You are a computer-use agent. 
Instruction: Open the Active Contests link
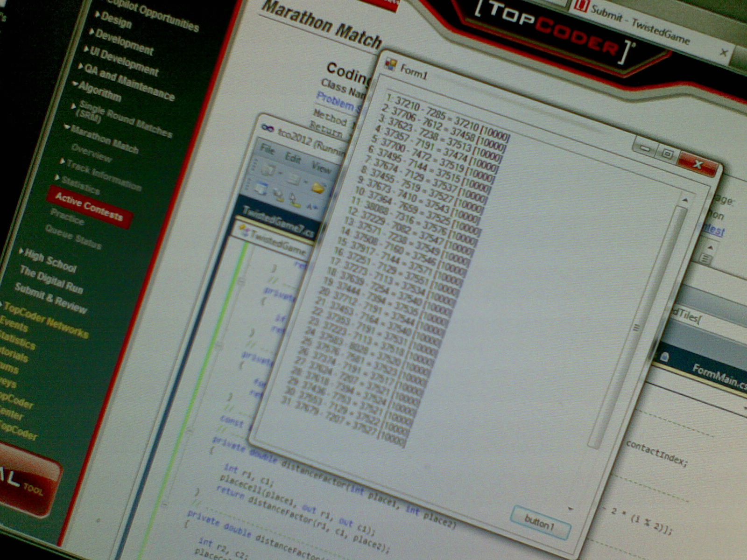[89, 206]
